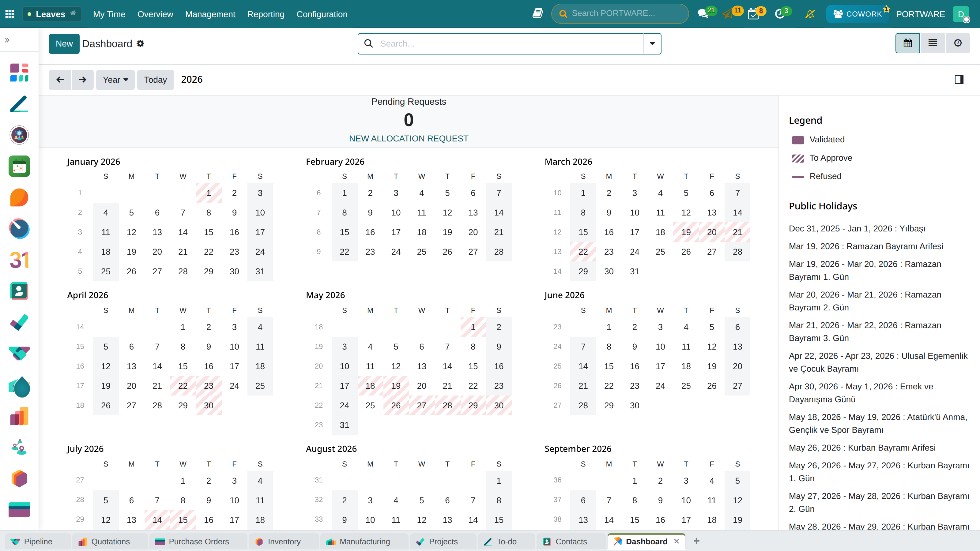This screenshot has height=551, width=980.
Task: Open the round purple people app icon
Action: [x=19, y=135]
